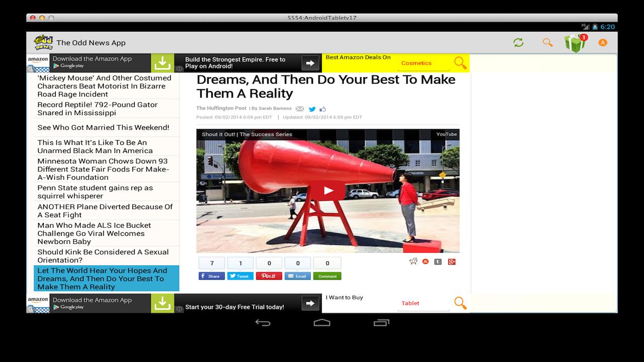Search Amazon deals for Cosmetics
Screen dimensions: 644x362
(417, 63)
